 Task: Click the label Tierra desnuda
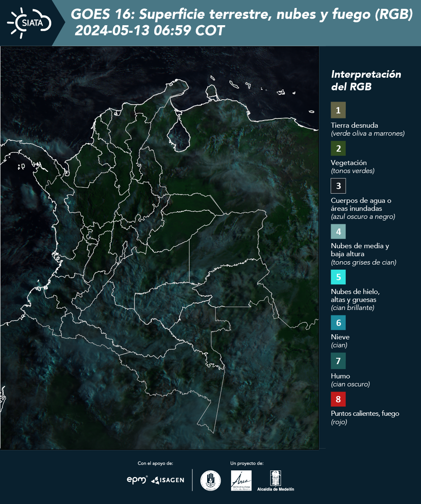coord(354,125)
